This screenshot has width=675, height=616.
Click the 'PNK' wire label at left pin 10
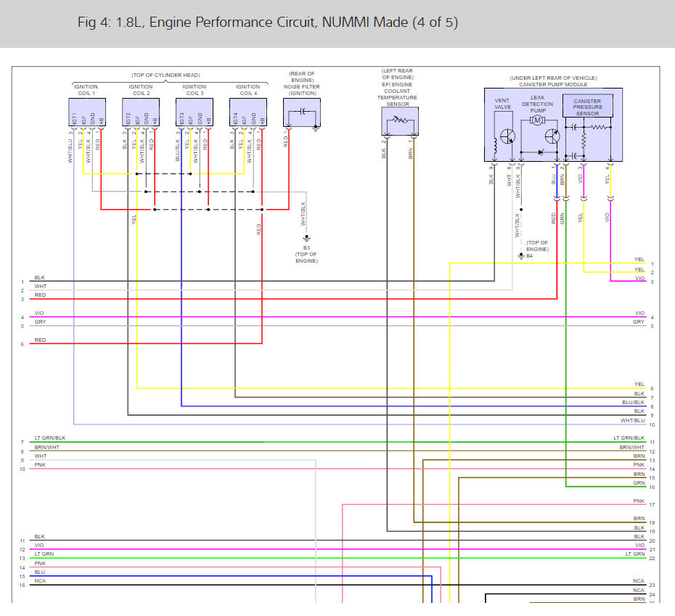(40, 464)
